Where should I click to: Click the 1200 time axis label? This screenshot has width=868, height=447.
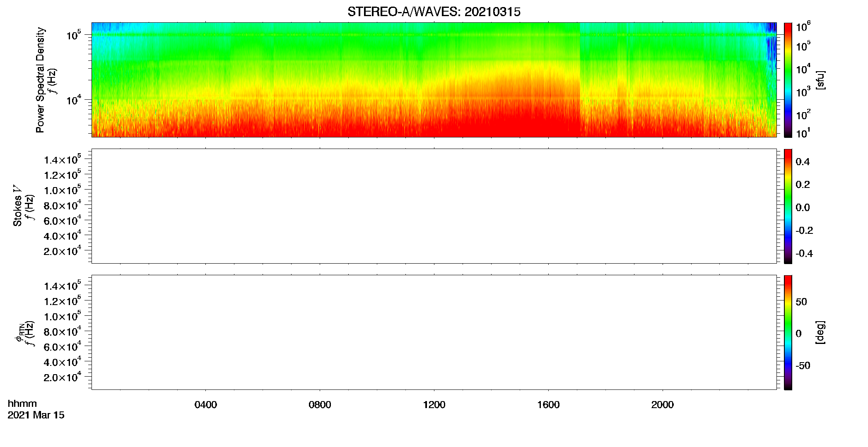click(434, 405)
